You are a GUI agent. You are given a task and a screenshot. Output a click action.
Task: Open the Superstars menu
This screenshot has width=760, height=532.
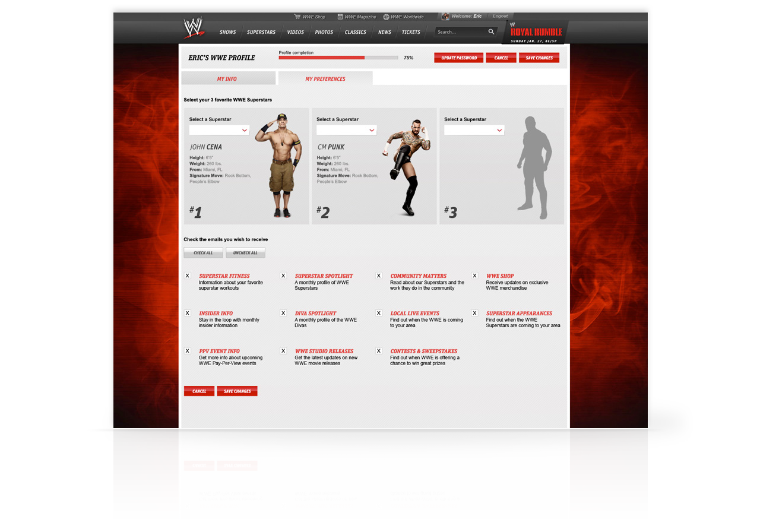coord(261,32)
